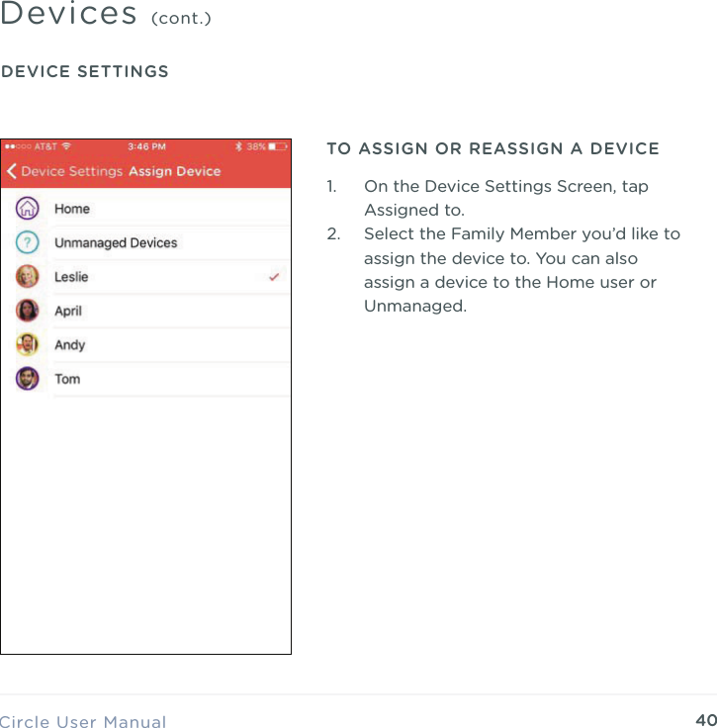This screenshot has width=717, height=728.
Task: Click the Circle User Manual footer text
Action: (x=83, y=721)
